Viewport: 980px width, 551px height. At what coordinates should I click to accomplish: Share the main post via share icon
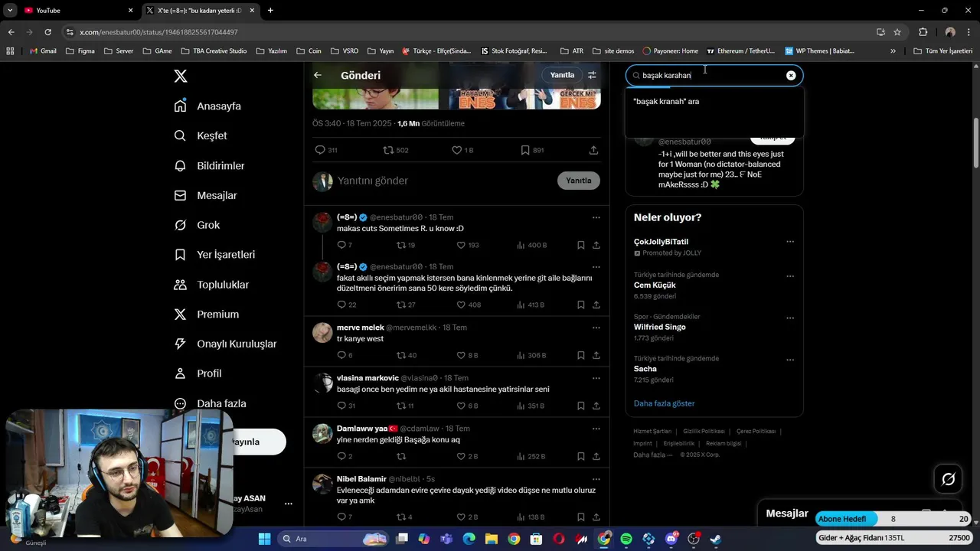click(593, 150)
